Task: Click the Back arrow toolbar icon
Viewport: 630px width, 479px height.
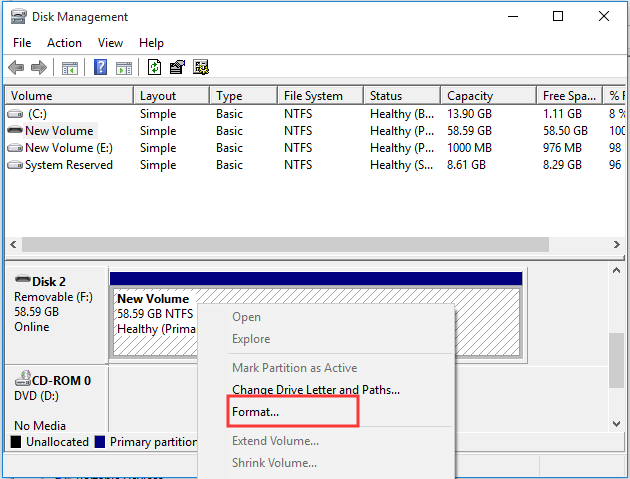Action: [x=16, y=67]
